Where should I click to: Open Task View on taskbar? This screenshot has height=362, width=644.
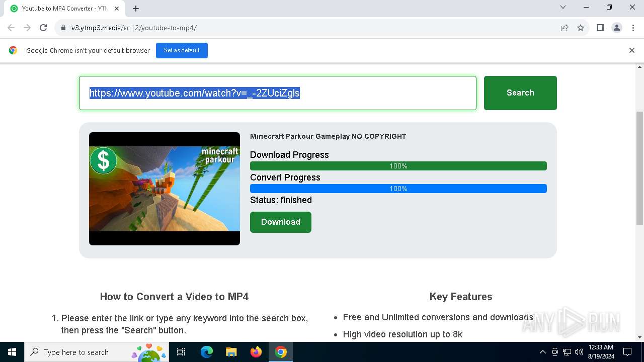point(181,352)
